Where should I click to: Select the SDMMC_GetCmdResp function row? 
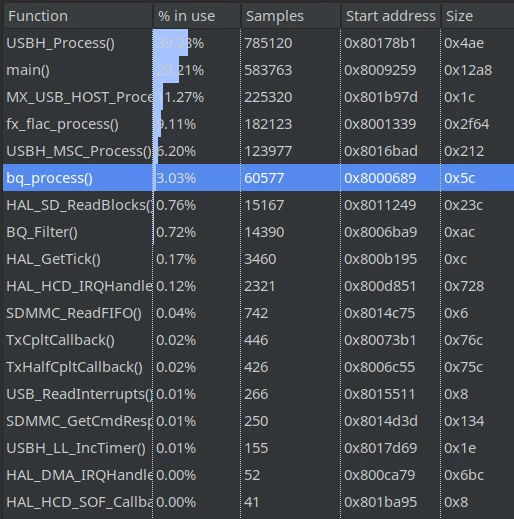(x=258, y=421)
